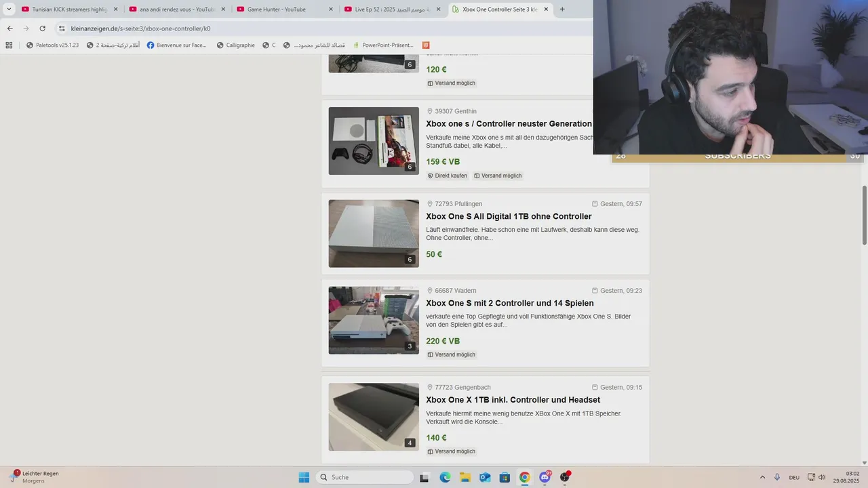Screen dimensions: 868x488
Task: Open Calligraphie bookmark
Action: (235, 45)
